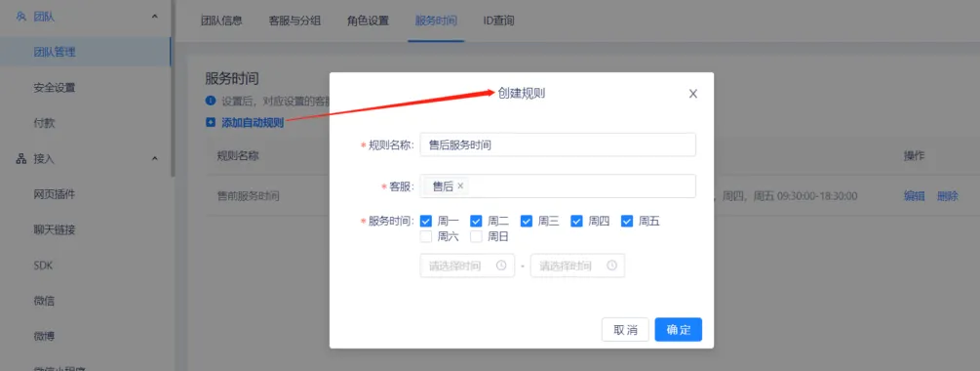Collapse the 团队 sidebar section
980x371 pixels.
pos(154,17)
